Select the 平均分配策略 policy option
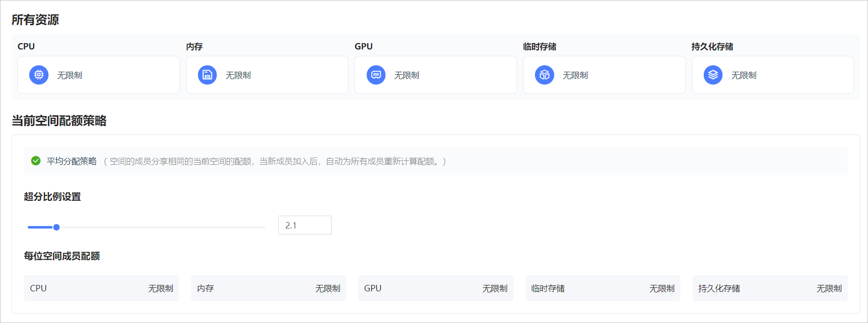 pyautogui.click(x=72, y=161)
